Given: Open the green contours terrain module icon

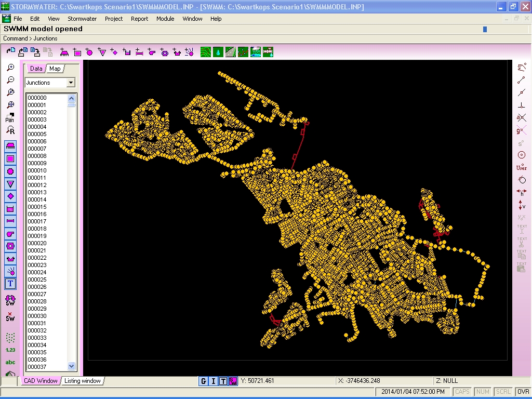Looking at the screenshot, I should [206, 52].
